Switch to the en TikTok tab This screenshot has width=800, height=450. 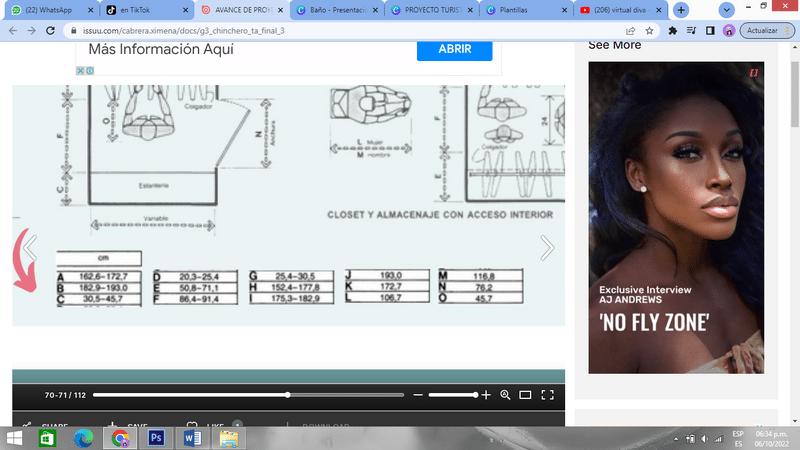(x=146, y=10)
